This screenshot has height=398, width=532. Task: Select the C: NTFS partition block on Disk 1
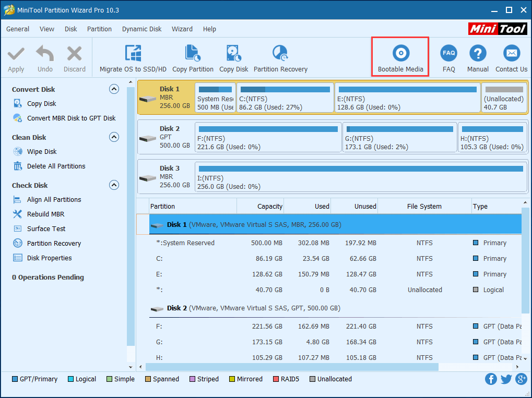[x=285, y=98]
